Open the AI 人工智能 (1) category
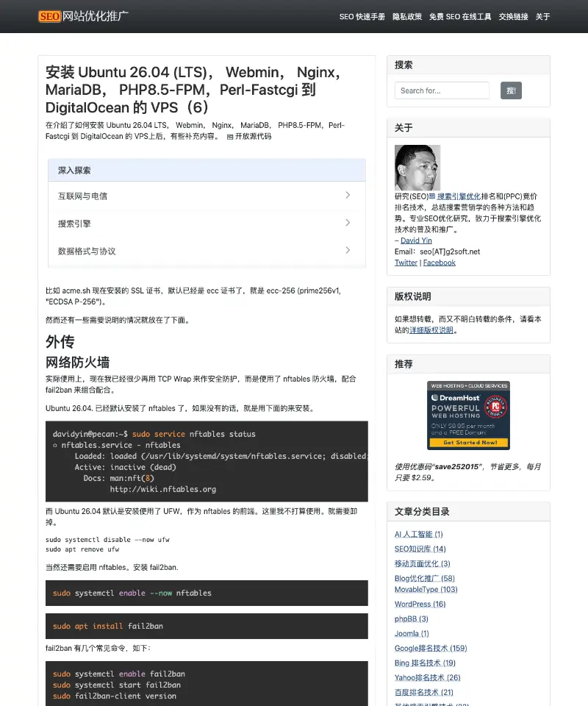 419,534
